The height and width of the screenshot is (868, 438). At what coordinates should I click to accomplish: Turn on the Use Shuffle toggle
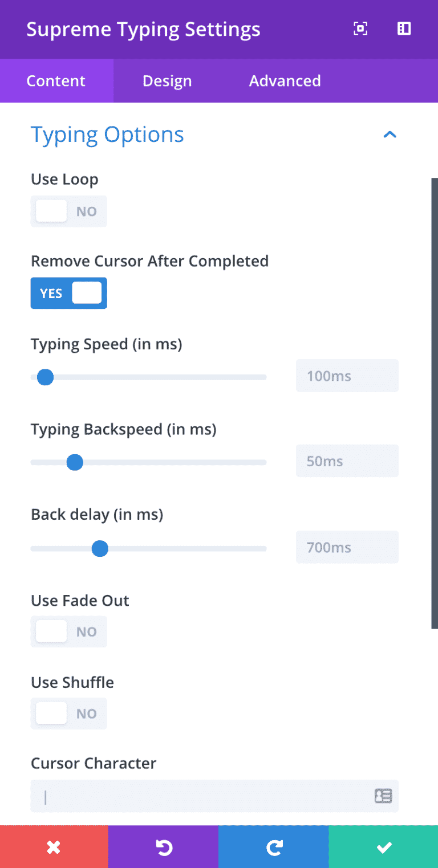tap(68, 714)
